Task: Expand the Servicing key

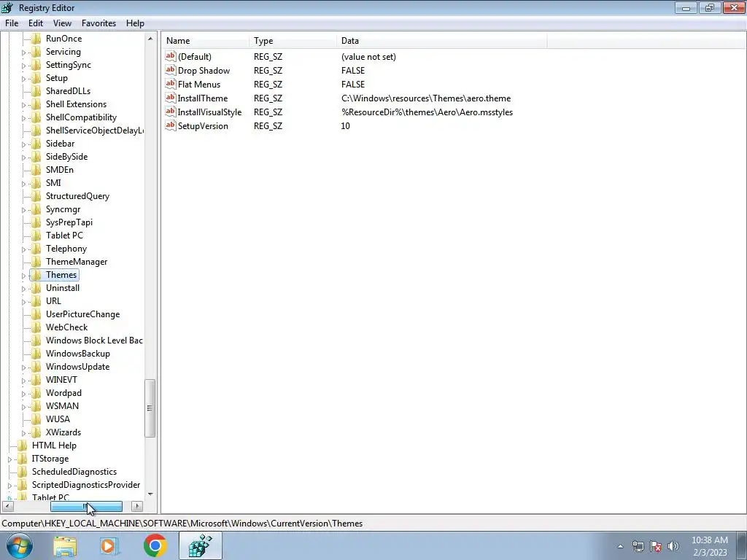Action: 23,52
